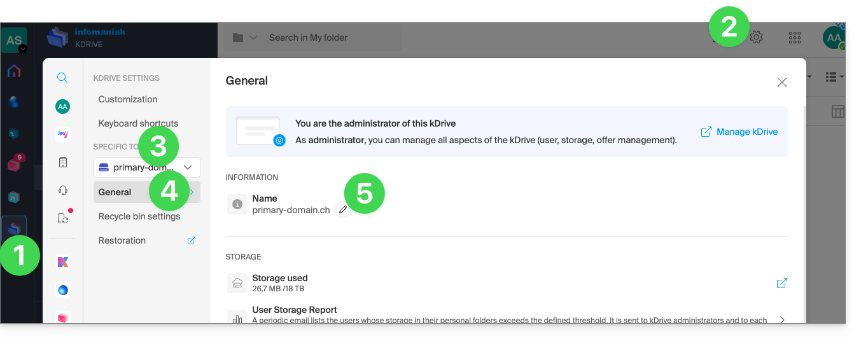Open folder filter dropdown in search bar

click(245, 38)
